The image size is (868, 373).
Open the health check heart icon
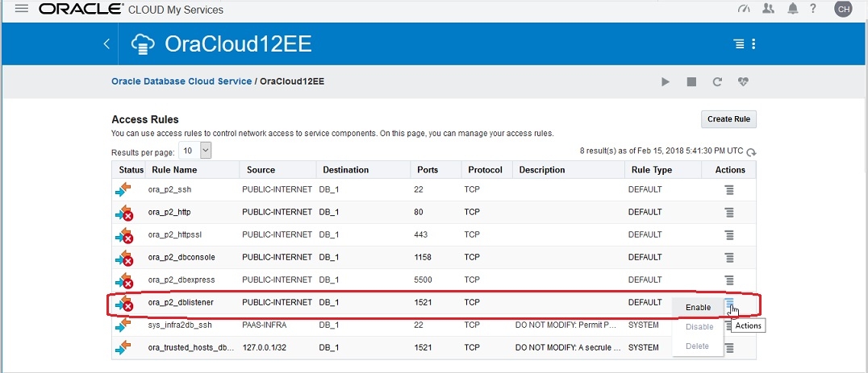pyautogui.click(x=743, y=82)
